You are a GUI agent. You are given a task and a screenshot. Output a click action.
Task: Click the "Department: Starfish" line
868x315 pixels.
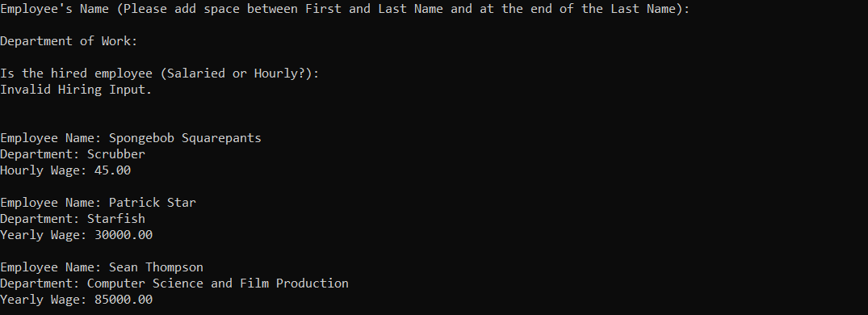[73, 219]
